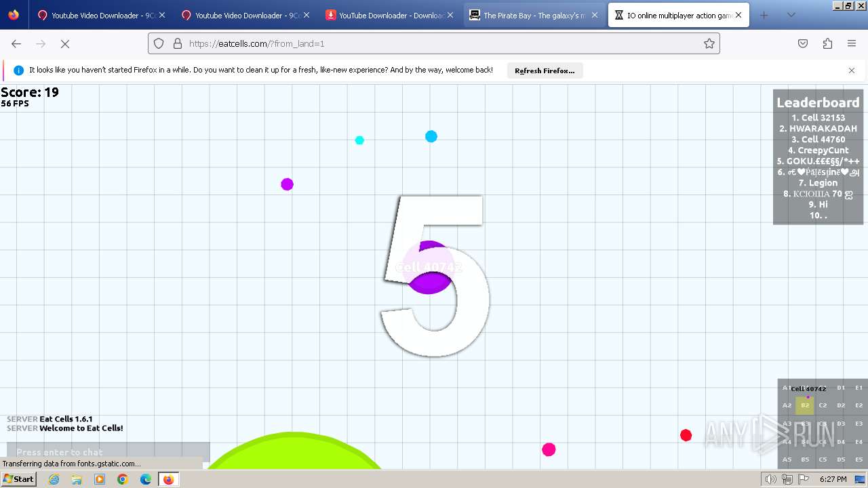Image resolution: width=868 pixels, height=488 pixels.
Task: Click the pink pellet near the bottom
Action: tap(549, 449)
